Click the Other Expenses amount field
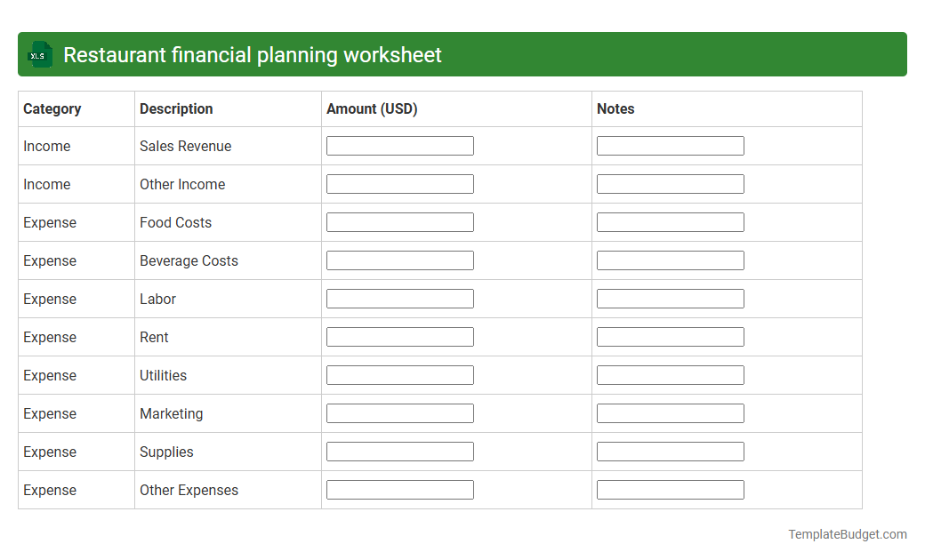This screenshot has height=560, width=925. point(399,489)
